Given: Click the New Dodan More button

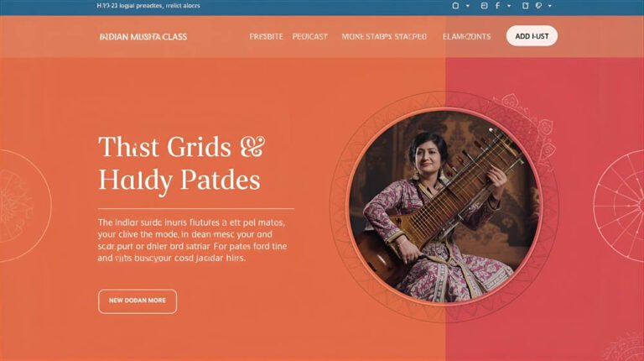Looking at the screenshot, I should pyautogui.click(x=138, y=301).
